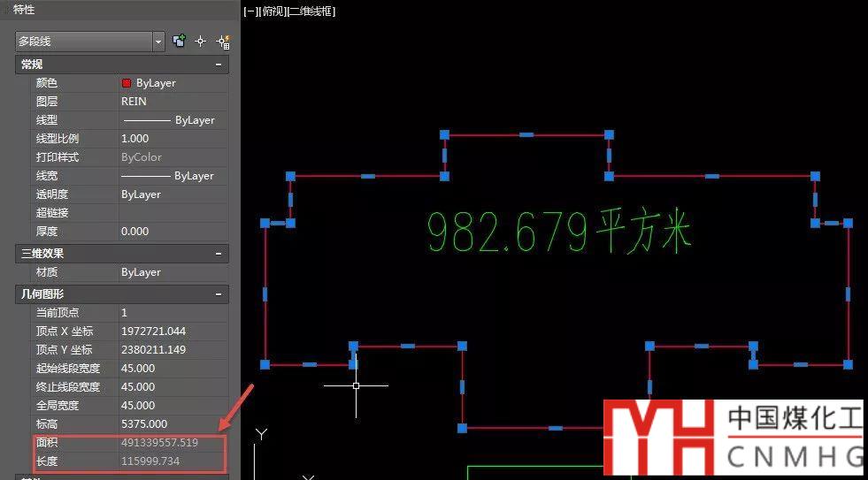Open the [俯视] view control menu
Image resolution: width=868 pixels, height=480 pixels.
click(273, 11)
